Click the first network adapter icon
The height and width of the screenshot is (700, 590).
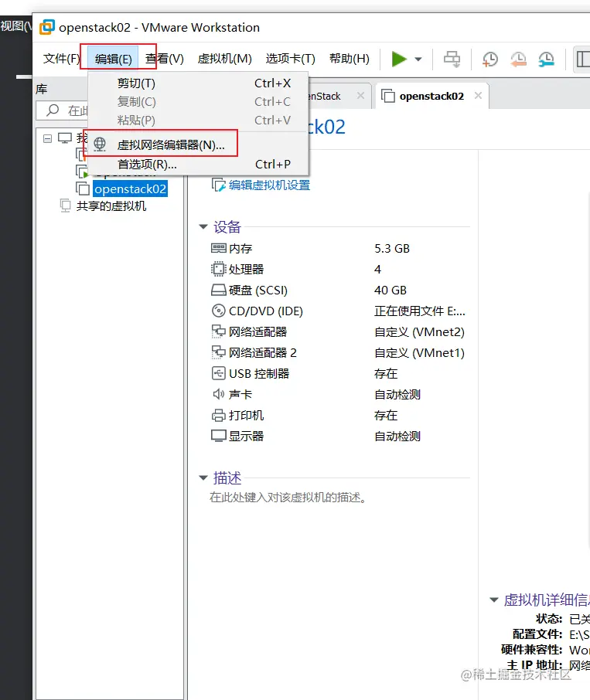218,331
